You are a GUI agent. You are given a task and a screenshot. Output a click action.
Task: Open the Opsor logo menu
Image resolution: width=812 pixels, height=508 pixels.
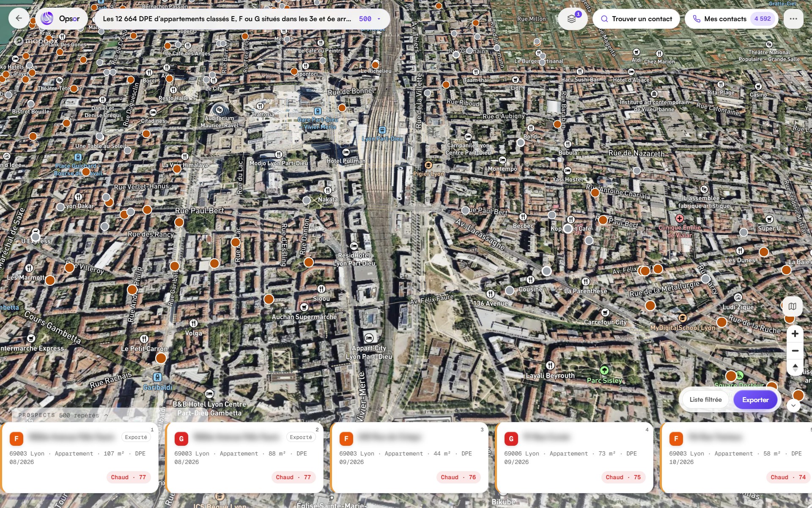pos(61,19)
